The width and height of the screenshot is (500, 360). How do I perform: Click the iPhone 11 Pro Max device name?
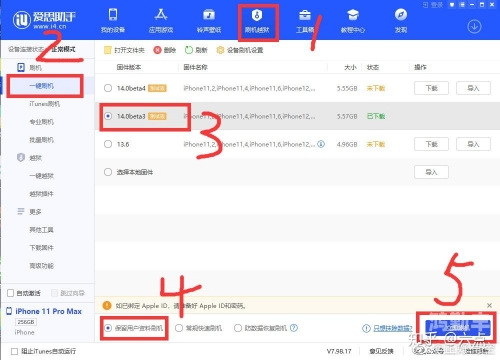pyautogui.click(x=49, y=311)
